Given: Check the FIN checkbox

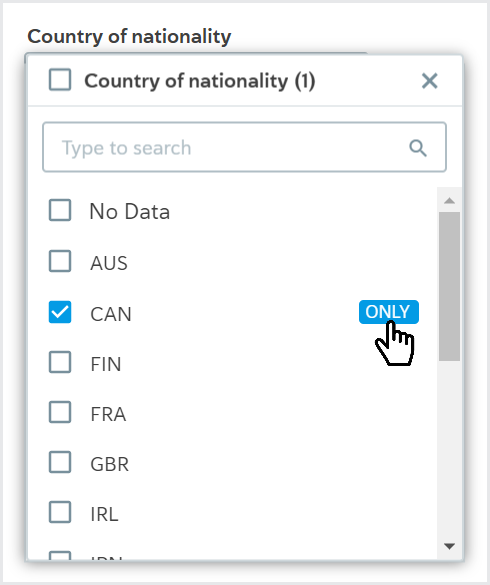Looking at the screenshot, I should 60,362.
